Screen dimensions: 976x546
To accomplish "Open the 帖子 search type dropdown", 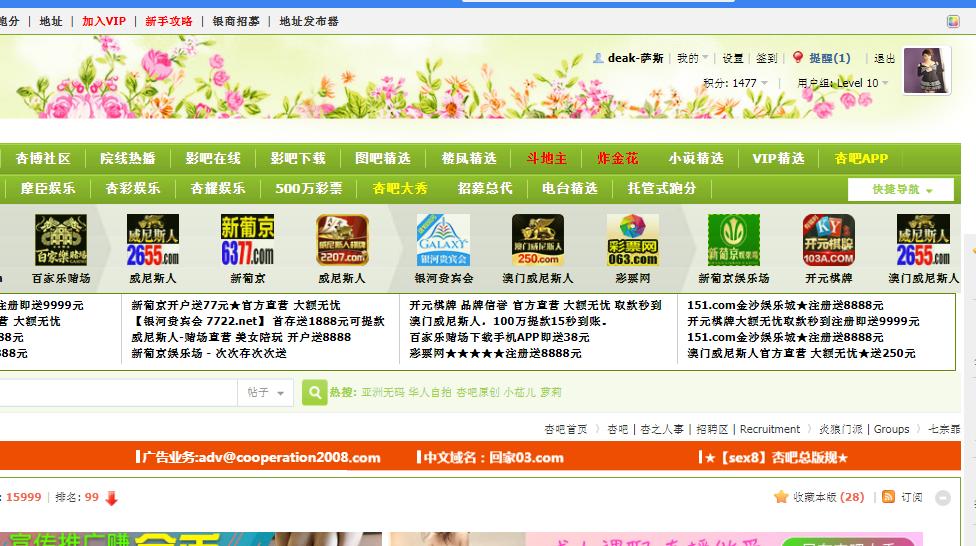I will tap(265, 392).
